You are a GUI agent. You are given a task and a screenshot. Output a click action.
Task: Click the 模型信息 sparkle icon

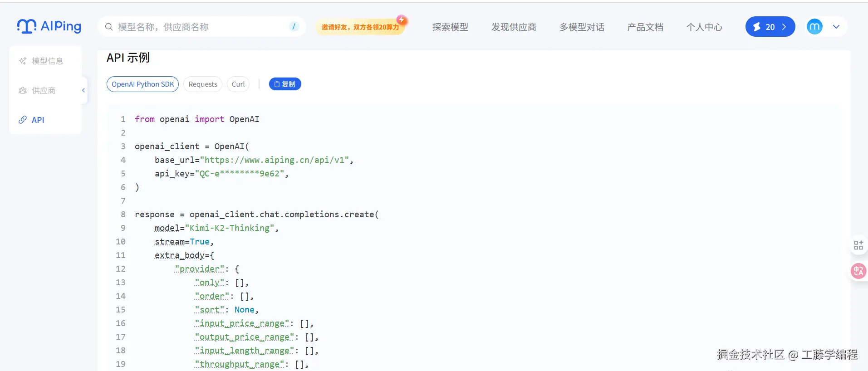click(x=23, y=61)
